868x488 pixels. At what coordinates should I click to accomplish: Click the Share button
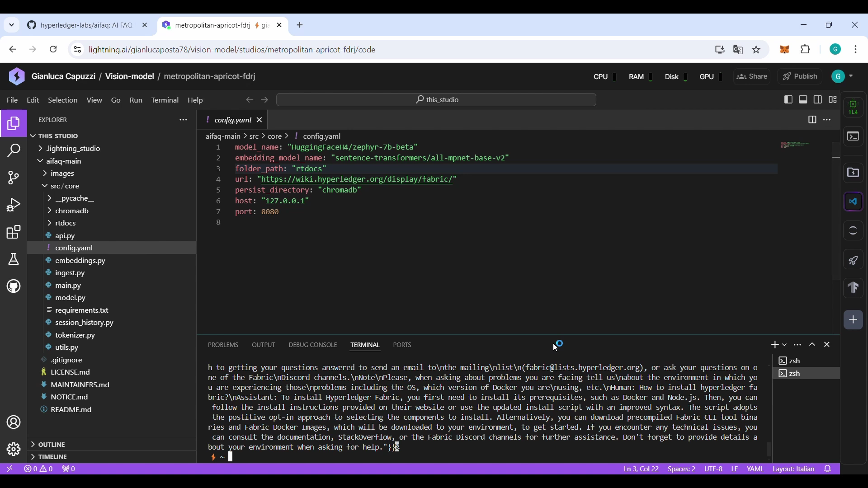(x=753, y=77)
